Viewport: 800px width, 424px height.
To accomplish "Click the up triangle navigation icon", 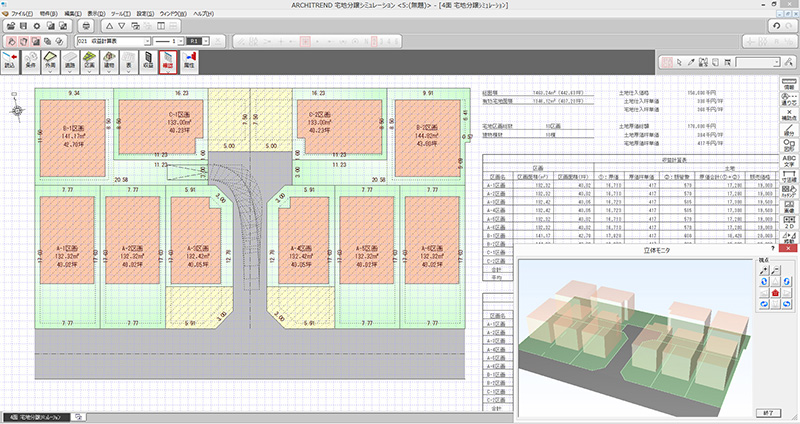I will [x=109, y=26].
